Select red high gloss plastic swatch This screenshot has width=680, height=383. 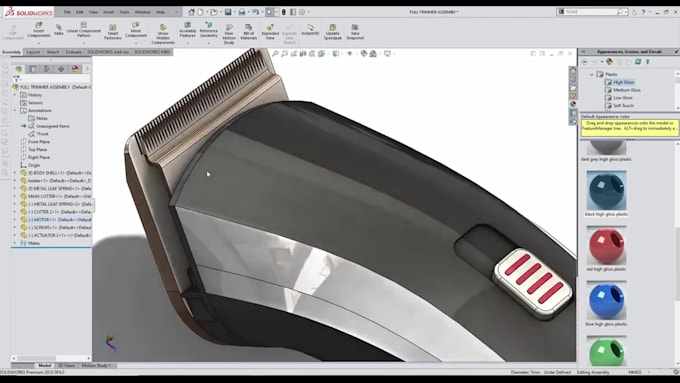coord(606,246)
